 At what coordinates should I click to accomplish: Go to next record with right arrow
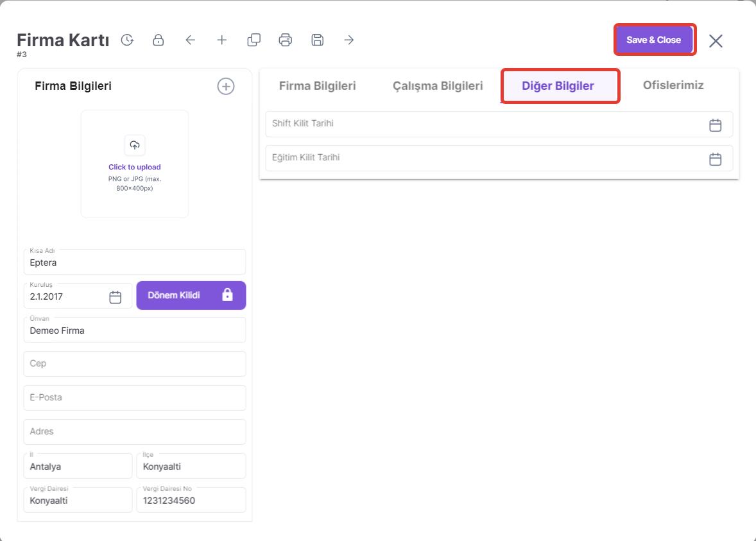[349, 40]
